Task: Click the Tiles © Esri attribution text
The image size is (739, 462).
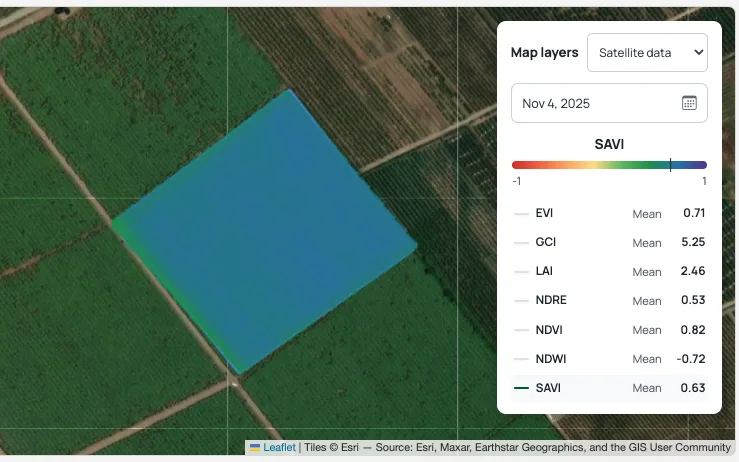Action: (x=331, y=447)
